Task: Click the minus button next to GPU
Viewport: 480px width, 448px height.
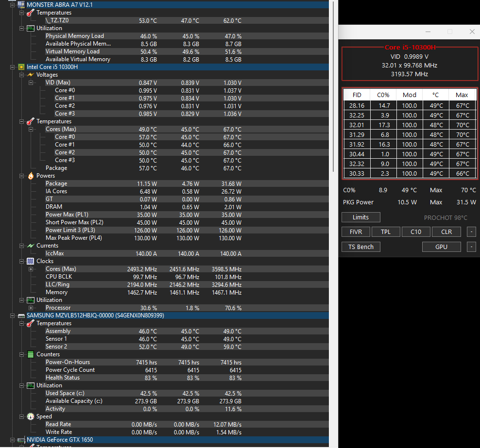Action: (471, 247)
